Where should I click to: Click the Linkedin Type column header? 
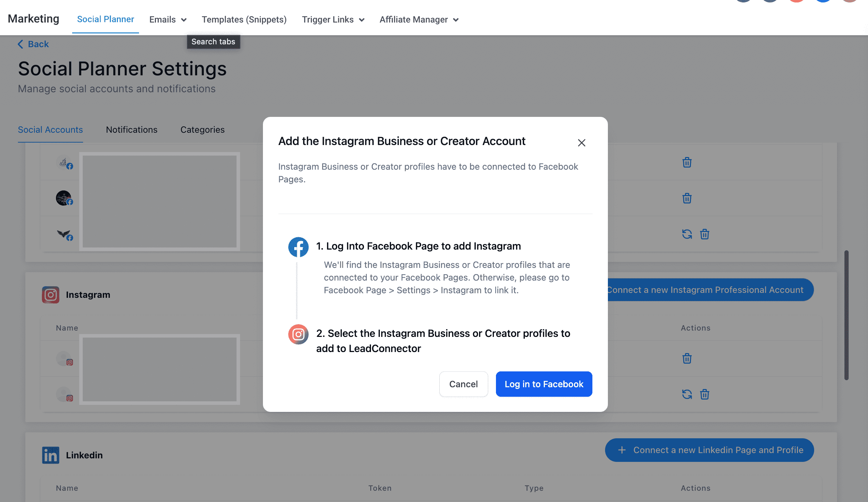(x=534, y=488)
